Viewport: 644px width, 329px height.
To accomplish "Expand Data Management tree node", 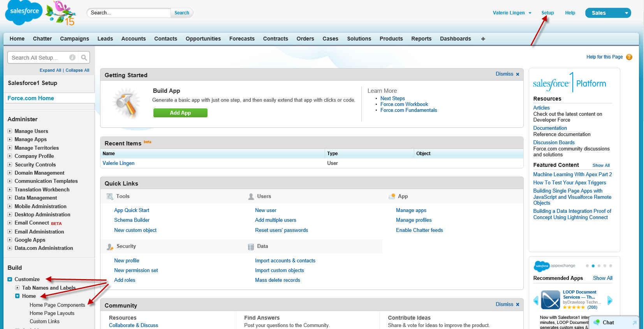I will pos(10,198).
